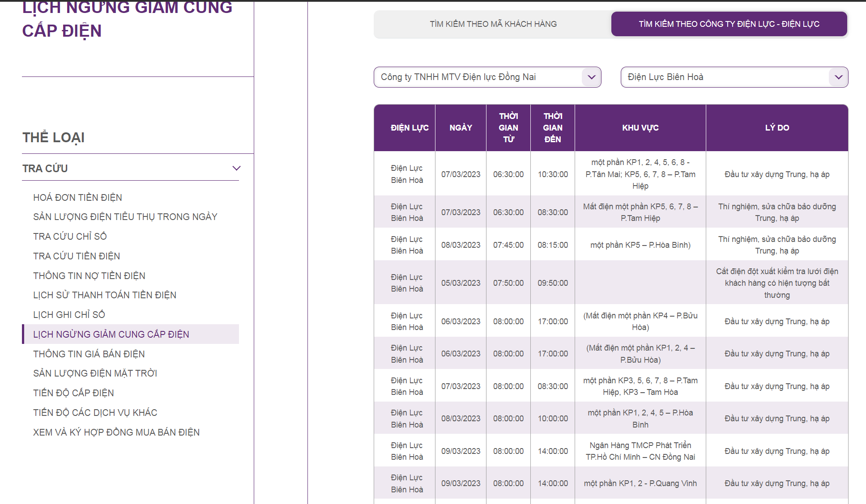
Task: Open Thông tin giá bán điện
Action: [89, 354]
